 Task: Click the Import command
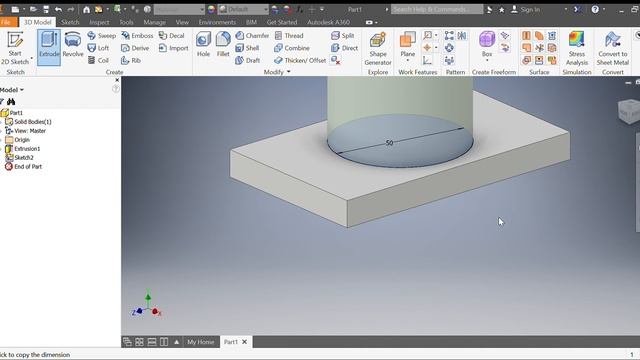point(173,48)
